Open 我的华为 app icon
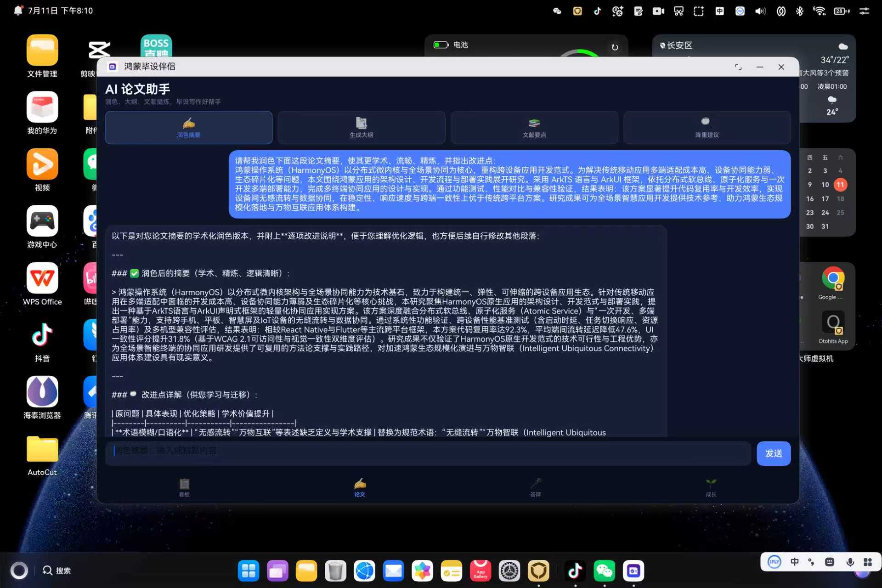Screen dimensions: 882x588 [42, 113]
